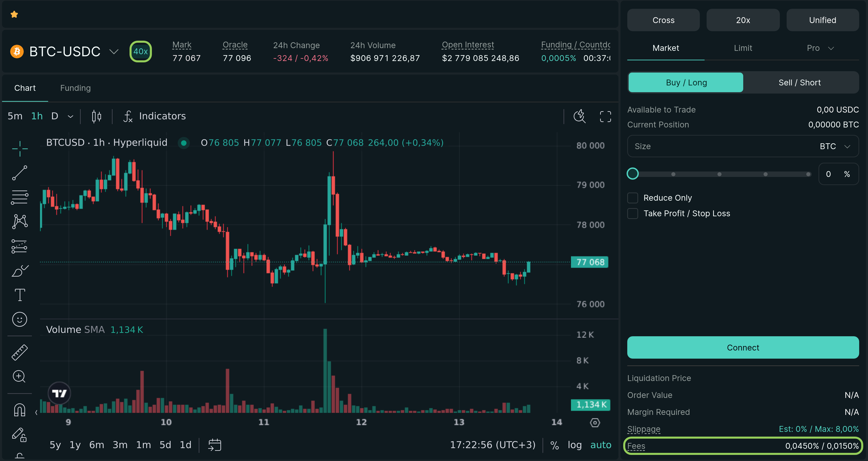This screenshot has width=868, height=461.
Task: Toggle the lock drawings pencil icon
Action: 19,435
